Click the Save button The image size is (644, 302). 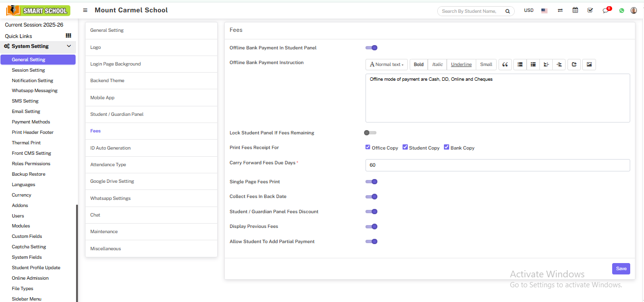[x=621, y=269]
